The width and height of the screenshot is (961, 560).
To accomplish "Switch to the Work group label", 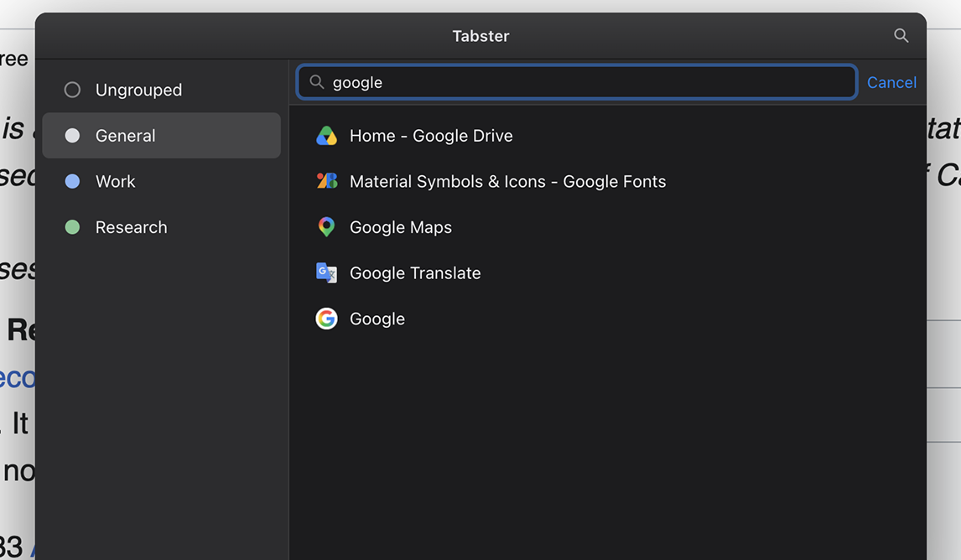I will pyautogui.click(x=115, y=181).
